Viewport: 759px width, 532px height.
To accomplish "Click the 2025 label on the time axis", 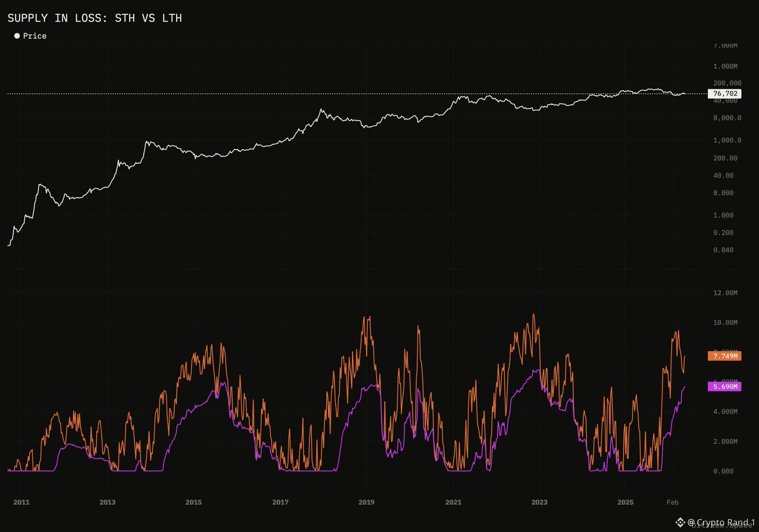I will coord(626,502).
